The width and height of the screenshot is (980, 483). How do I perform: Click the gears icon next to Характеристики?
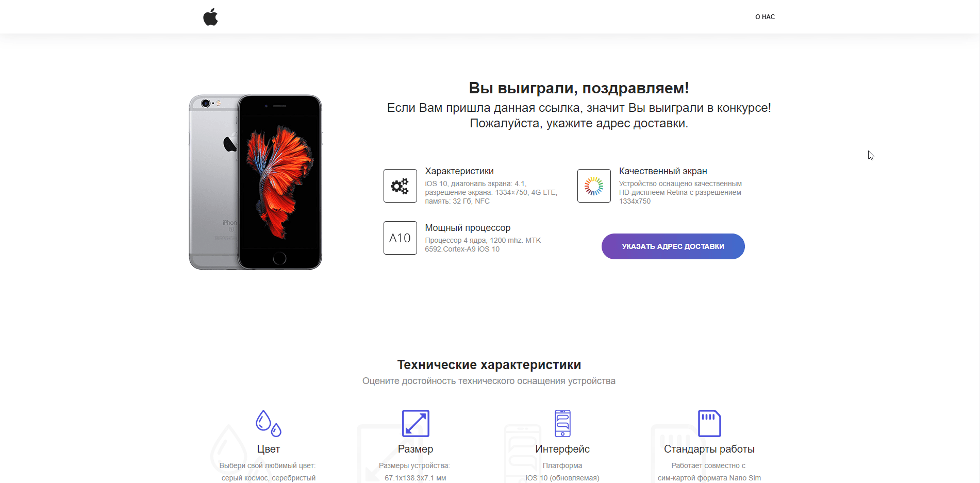pyautogui.click(x=400, y=186)
